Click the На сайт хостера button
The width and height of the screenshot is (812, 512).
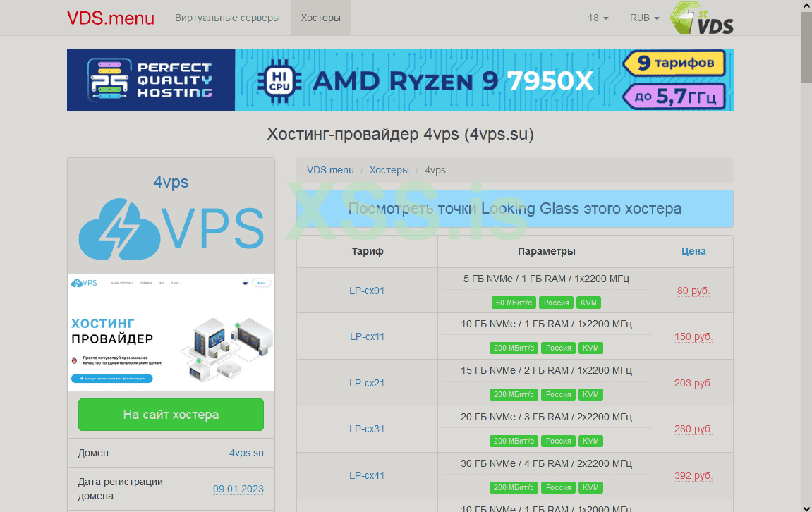pyautogui.click(x=171, y=415)
